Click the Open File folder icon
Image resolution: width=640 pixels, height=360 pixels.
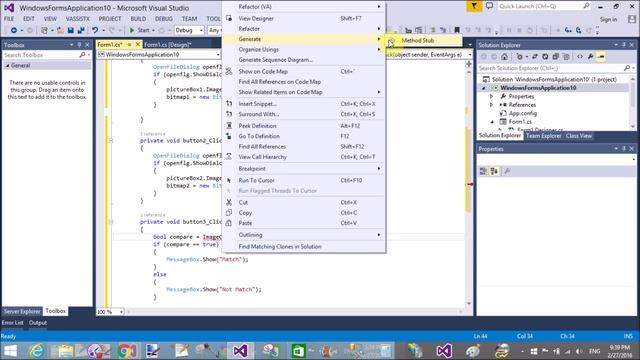60,30
